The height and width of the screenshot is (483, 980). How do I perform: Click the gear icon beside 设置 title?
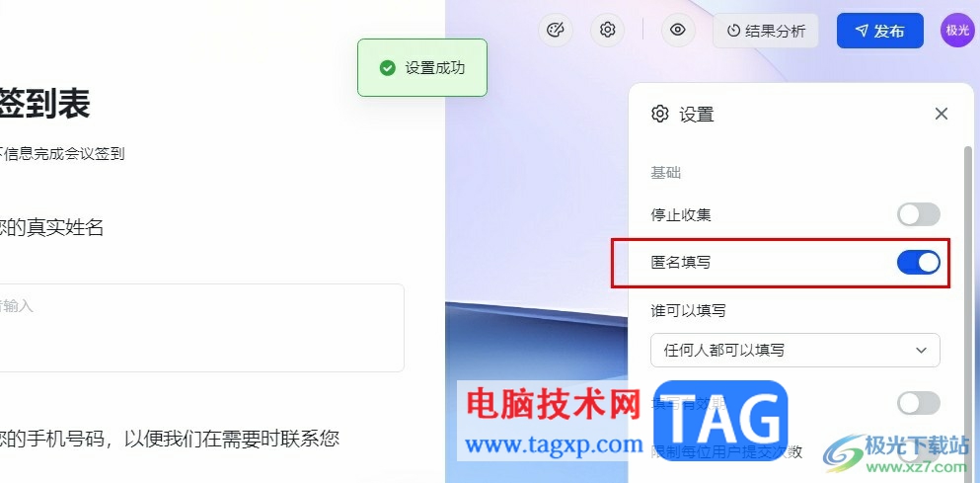(660, 114)
